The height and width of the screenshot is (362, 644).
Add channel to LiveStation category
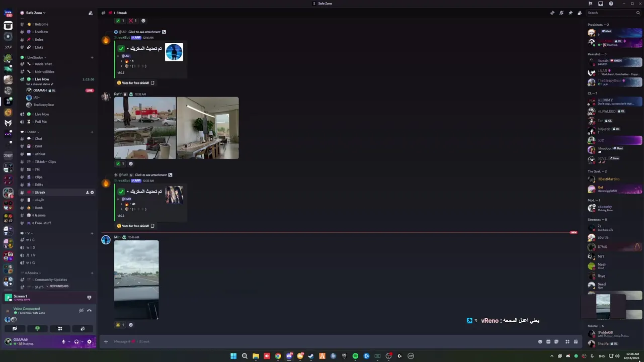coord(92,57)
